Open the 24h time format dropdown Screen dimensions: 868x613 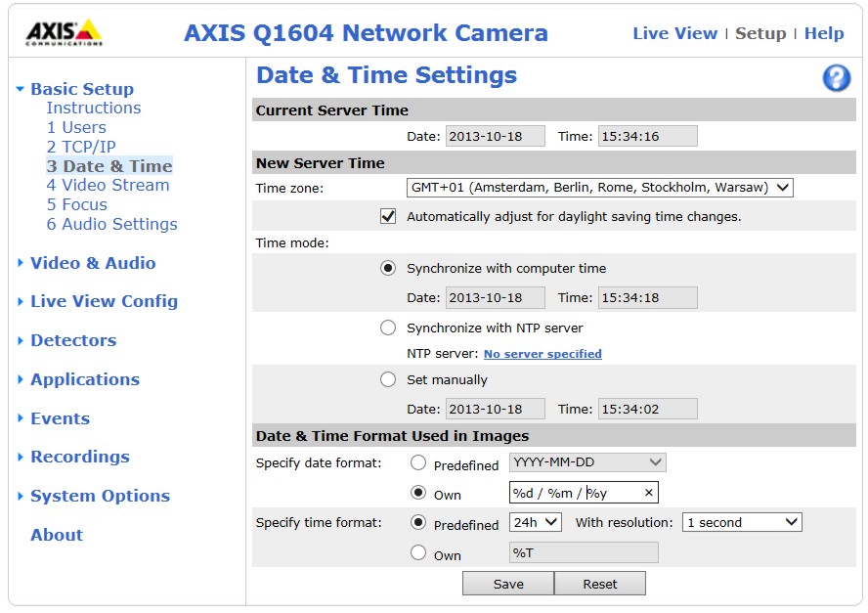point(536,522)
